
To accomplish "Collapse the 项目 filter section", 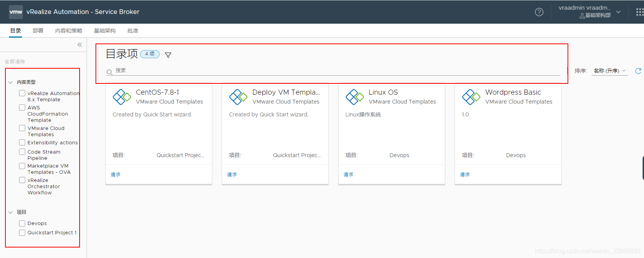I will (10, 212).
